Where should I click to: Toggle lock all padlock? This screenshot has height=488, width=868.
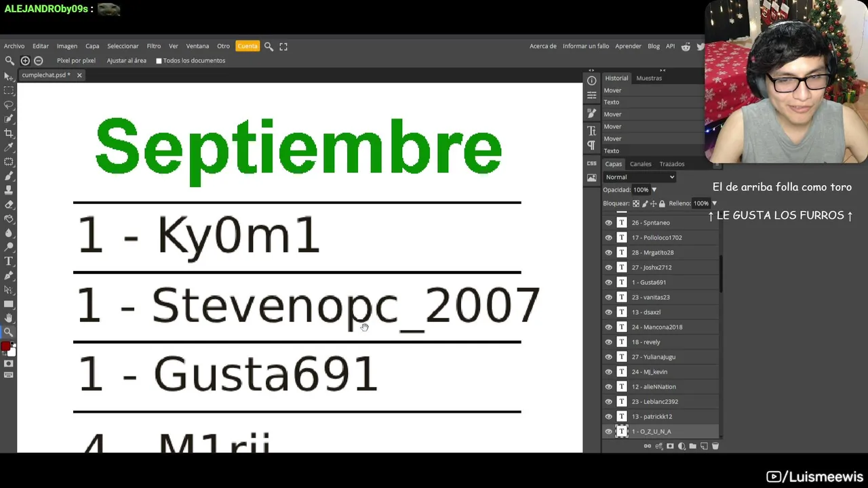click(x=662, y=203)
